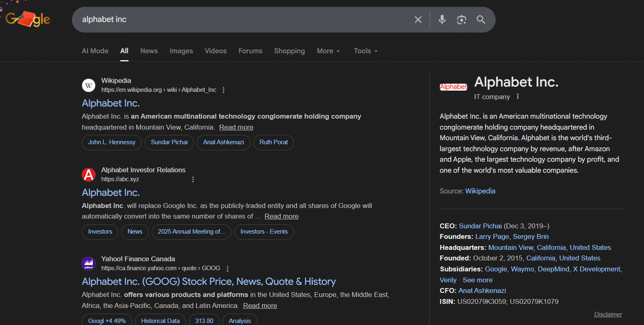Screen dimensions: 644x325
Task: Click the Alphabet Investor Relations favicon
Action: pyautogui.click(x=89, y=175)
